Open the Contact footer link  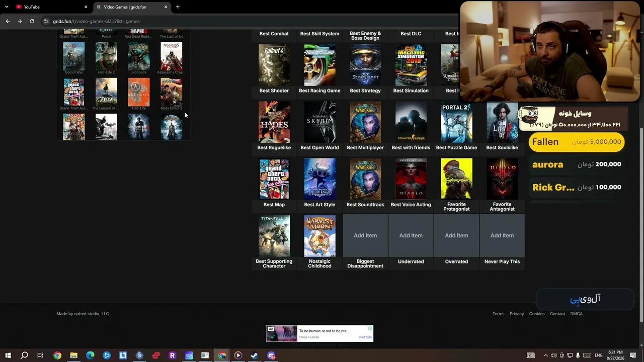(557, 314)
